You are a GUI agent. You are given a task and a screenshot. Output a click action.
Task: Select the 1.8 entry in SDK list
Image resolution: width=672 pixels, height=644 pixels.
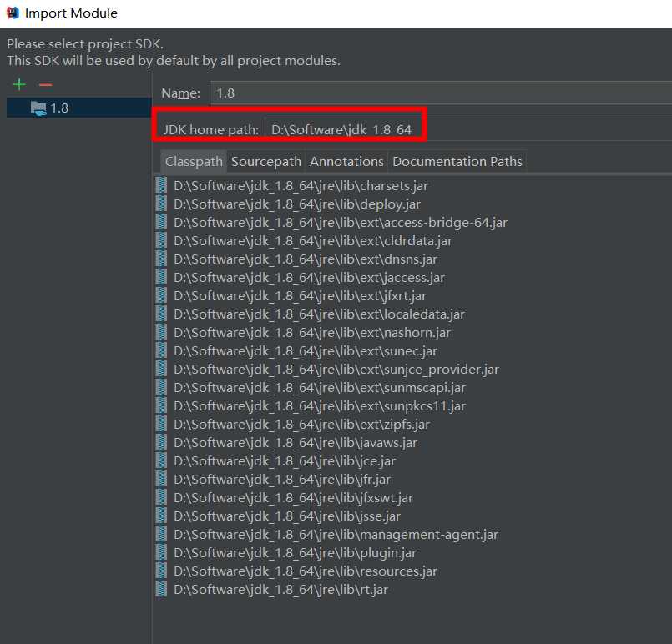point(59,108)
